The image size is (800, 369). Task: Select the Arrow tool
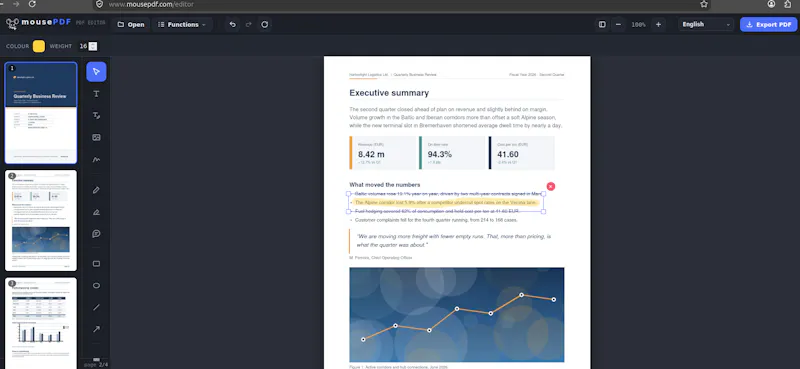coord(96,329)
